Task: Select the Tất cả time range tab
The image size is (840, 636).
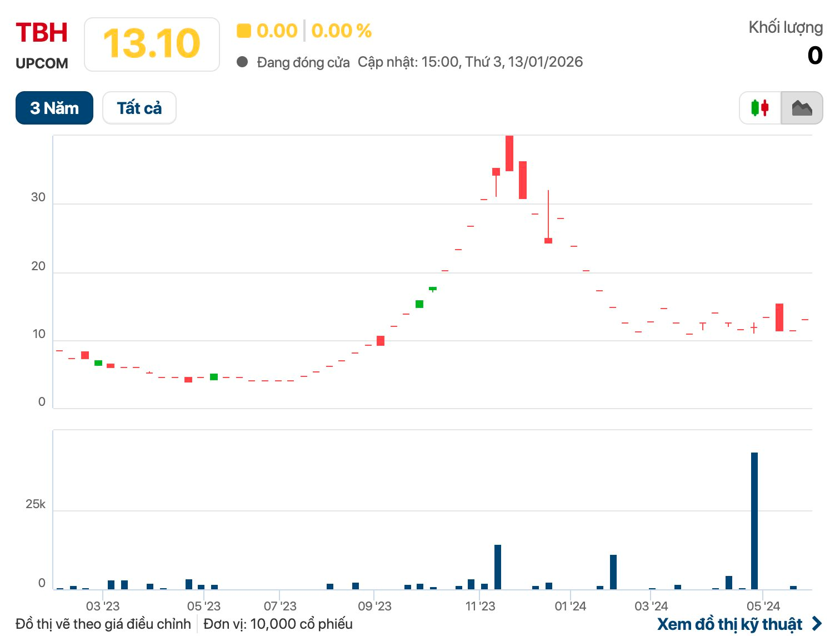Action: [139, 108]
